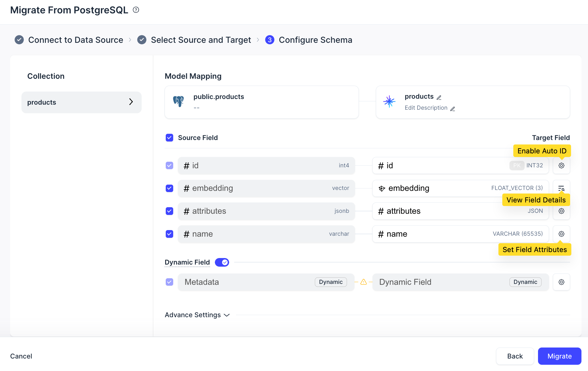The width and height of the screenshot is (588, 371).
Task: Uncheck the embedding source field checkbox
Action: pyautogui.click(x=170, y=188)
